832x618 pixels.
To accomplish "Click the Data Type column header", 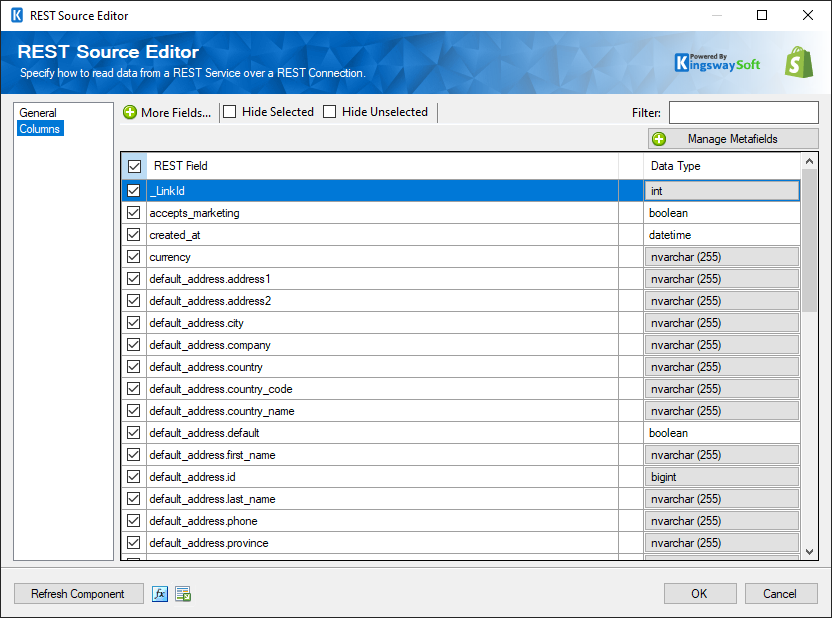I will [722, 166].
